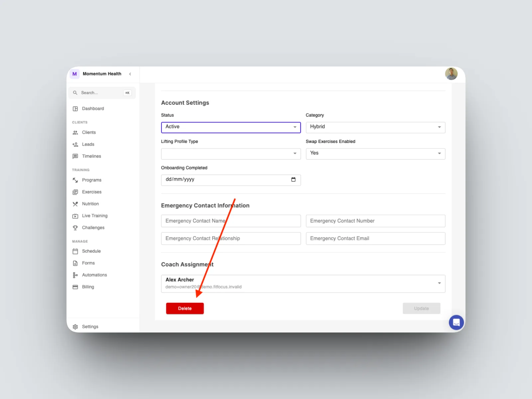532x399 pixels.
Task: Click the Timelines icon
Action: click(75, 156)
